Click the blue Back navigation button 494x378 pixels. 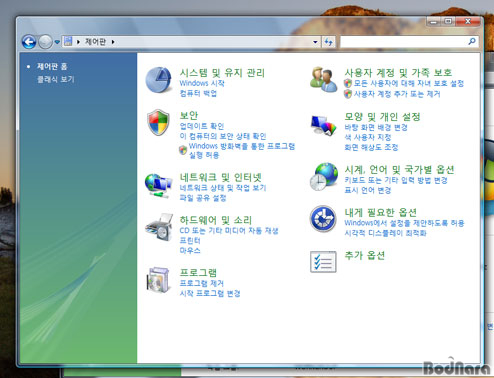click(x=29, y=42)
